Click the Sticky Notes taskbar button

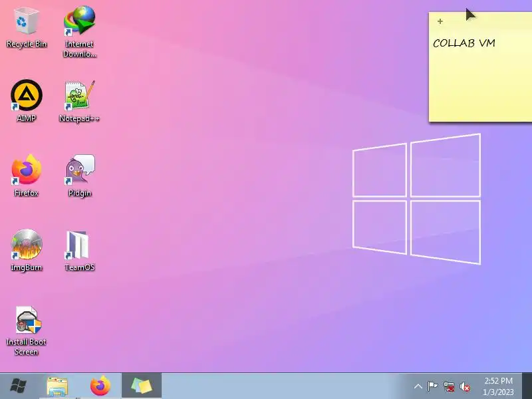coord(142,386)
